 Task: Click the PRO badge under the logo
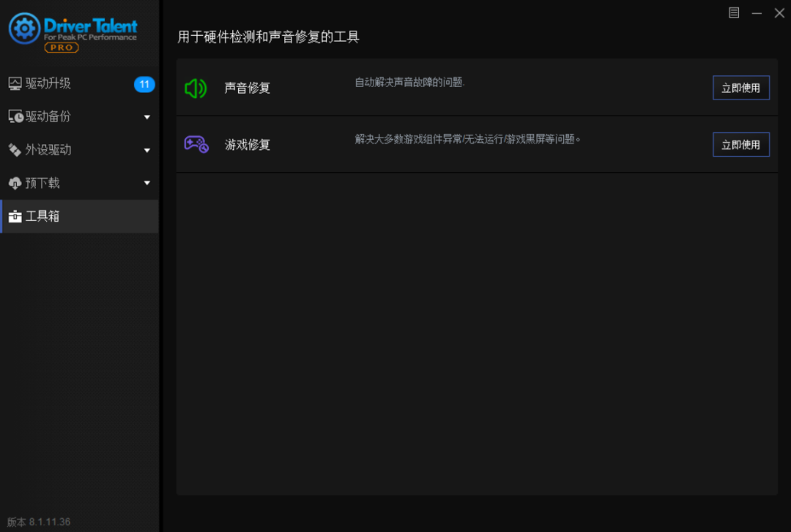(62, 47)
